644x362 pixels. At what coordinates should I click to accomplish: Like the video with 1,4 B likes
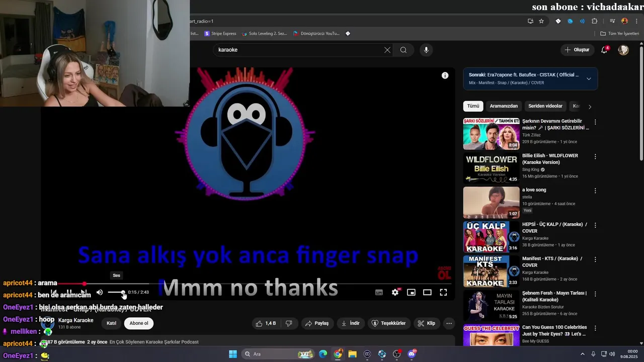tap(266, 323)
